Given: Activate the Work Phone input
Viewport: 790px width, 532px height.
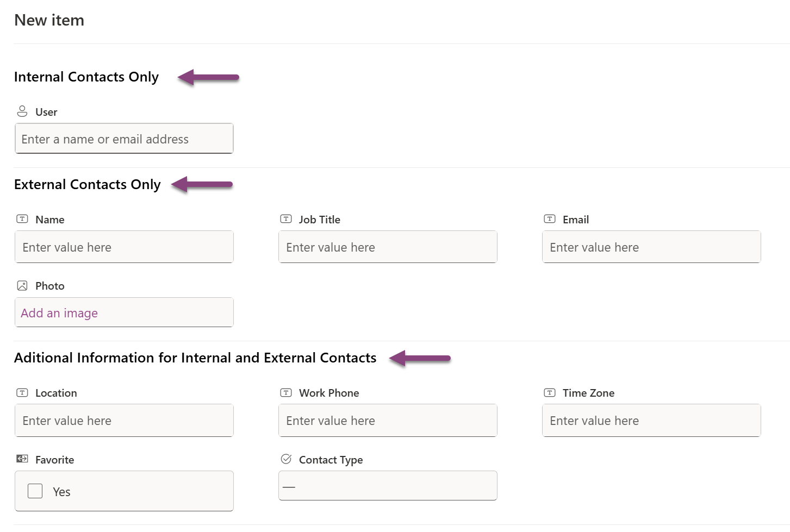Looking at the screenshot, I should click(x=388, y=421).
